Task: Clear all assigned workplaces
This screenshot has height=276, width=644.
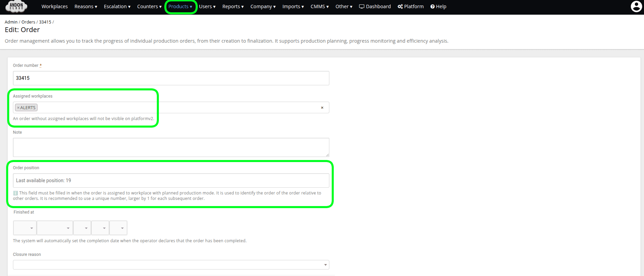Action: click(322, 108)
